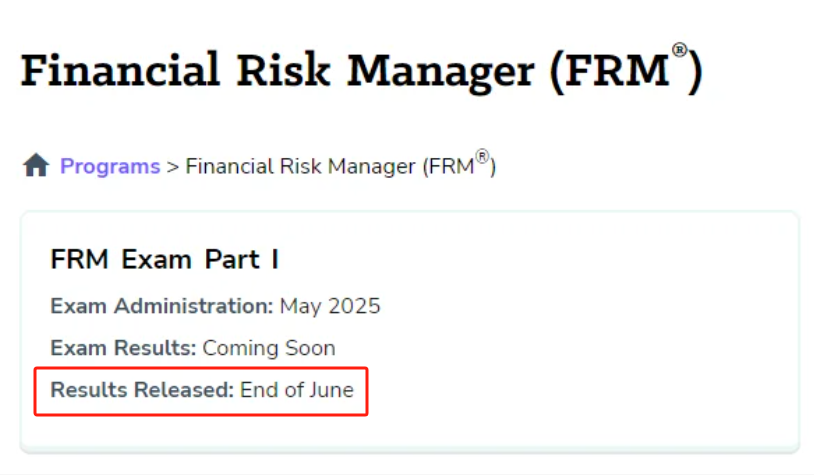Open the Programs breadcrumb link
The width and height of the screenshot is (814, 475).
(x=110, y=167)
